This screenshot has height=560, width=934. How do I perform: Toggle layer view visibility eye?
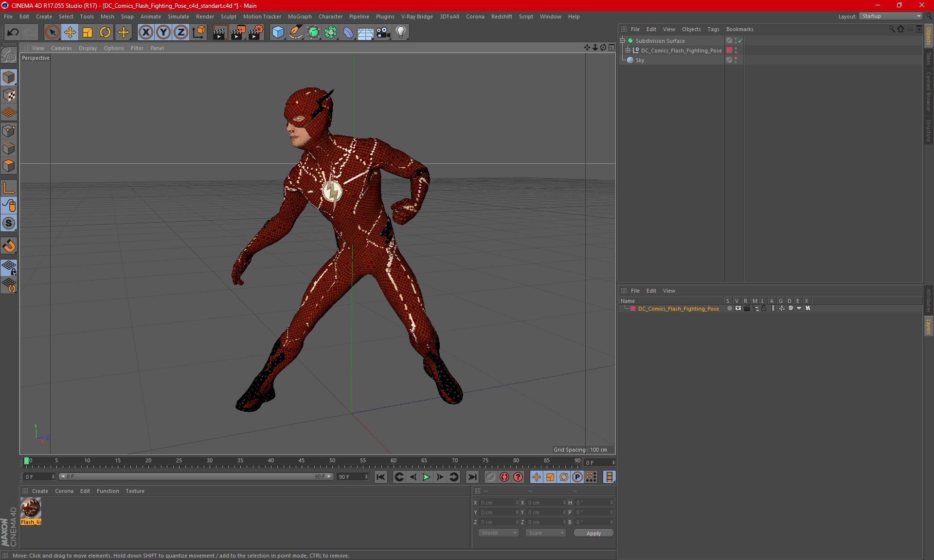pyautogui.click(x=738, y=308)
